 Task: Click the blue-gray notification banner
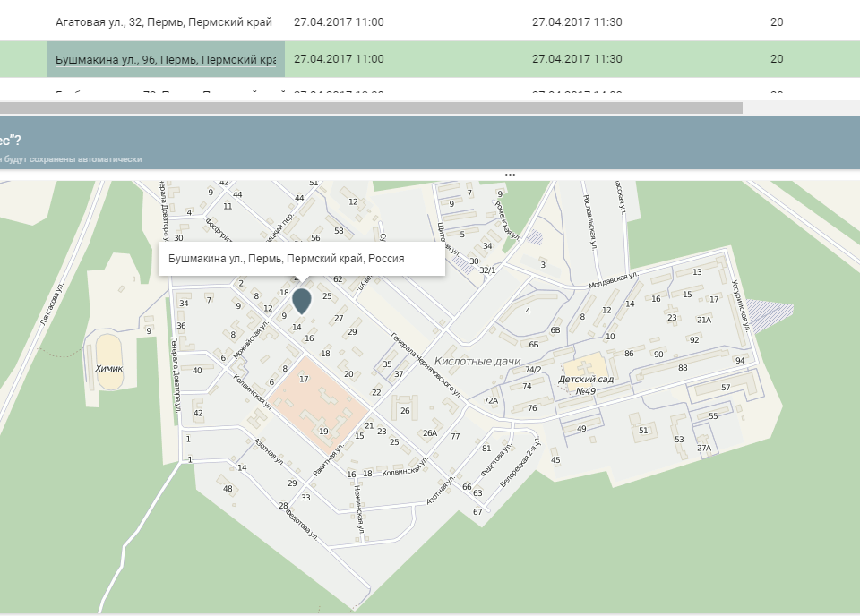click(430, 141)
